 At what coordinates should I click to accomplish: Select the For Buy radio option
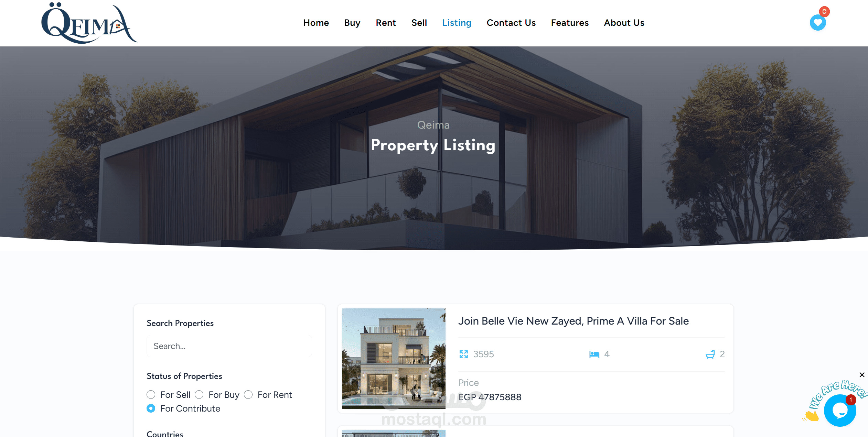pos(199,395)
